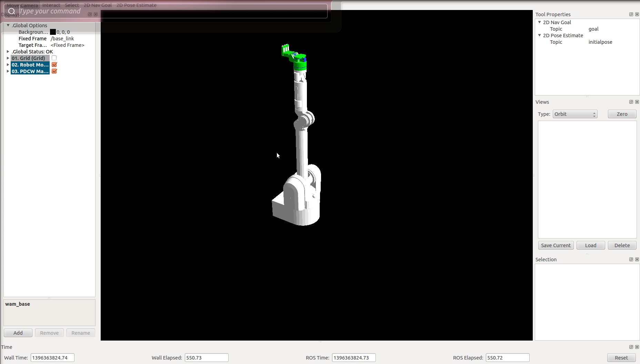Disable the 03. PDCW Ma… display checkbox
Screen dimensions: 640x364
(x=54, y=71)
